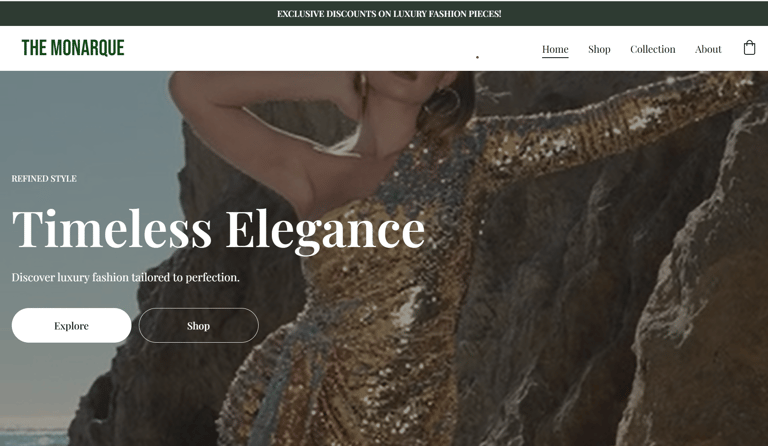Screen dimensions: 768x446
Task: Click the model's raised bare elbow
Action: click(x=184, y=88)
